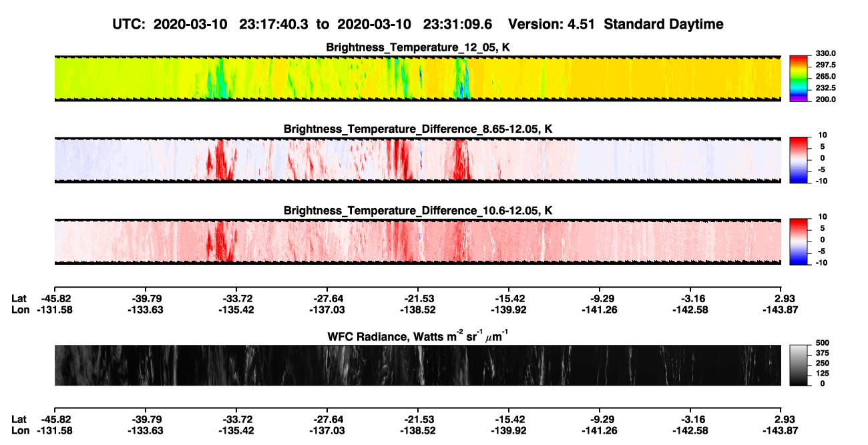Click the 'Standard Daytime' header text
Viewport: 868px width, 445px height.
click(x=664, y=25)
